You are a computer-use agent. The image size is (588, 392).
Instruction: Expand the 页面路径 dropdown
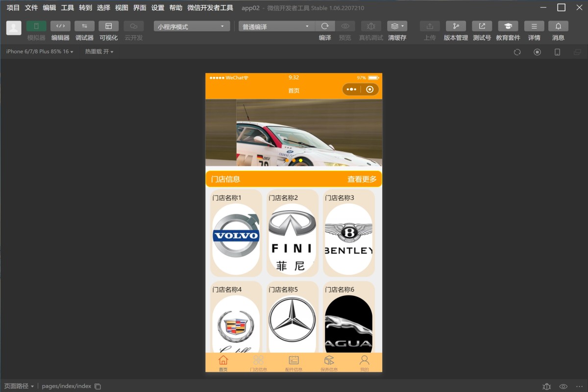19,386
